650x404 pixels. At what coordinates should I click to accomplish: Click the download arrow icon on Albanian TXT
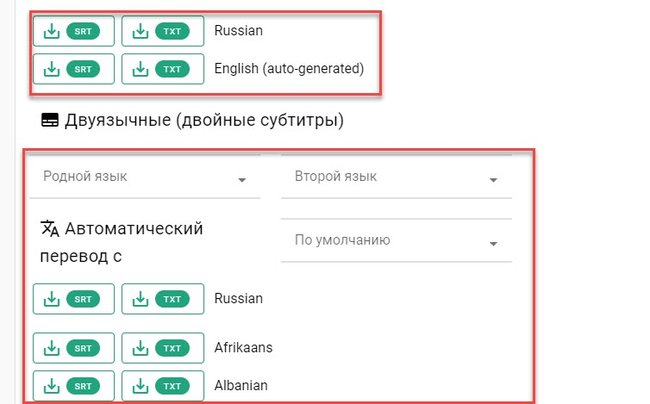pos(140,386)
